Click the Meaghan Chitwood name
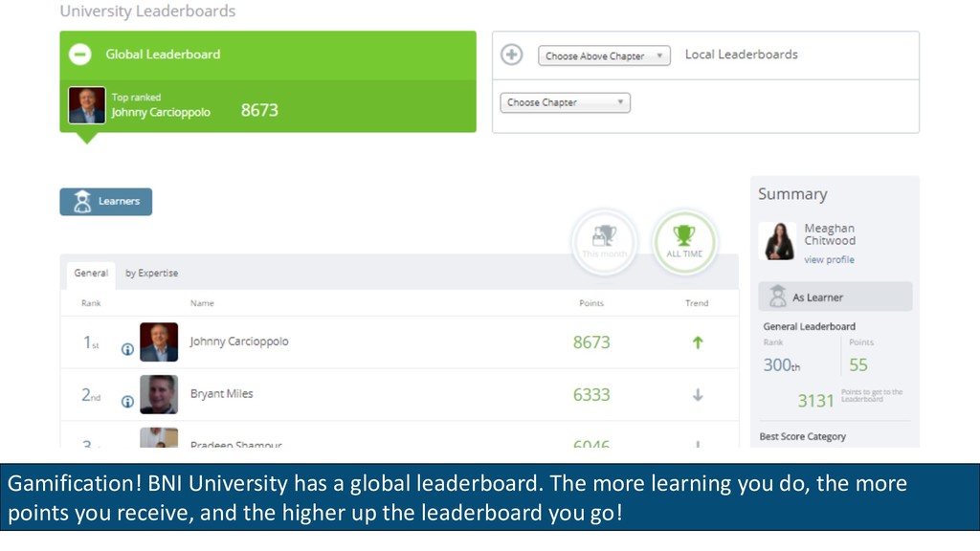 pos(830,234)
